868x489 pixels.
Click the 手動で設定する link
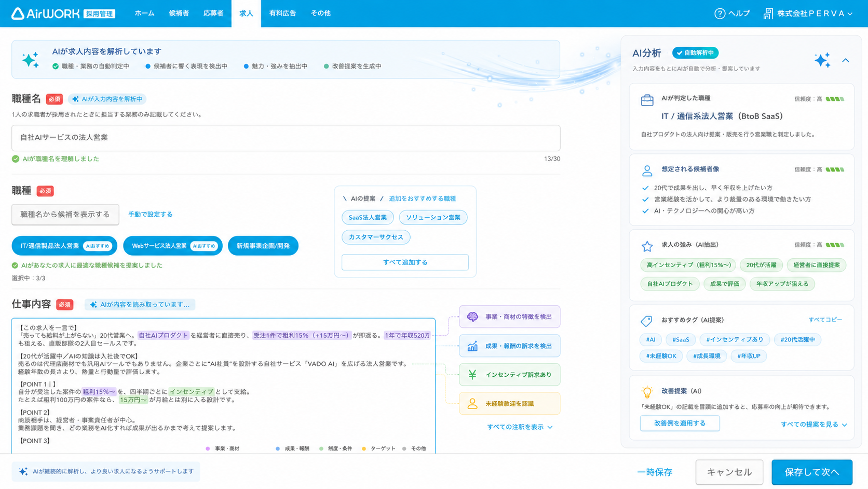(x=151, y=214)
